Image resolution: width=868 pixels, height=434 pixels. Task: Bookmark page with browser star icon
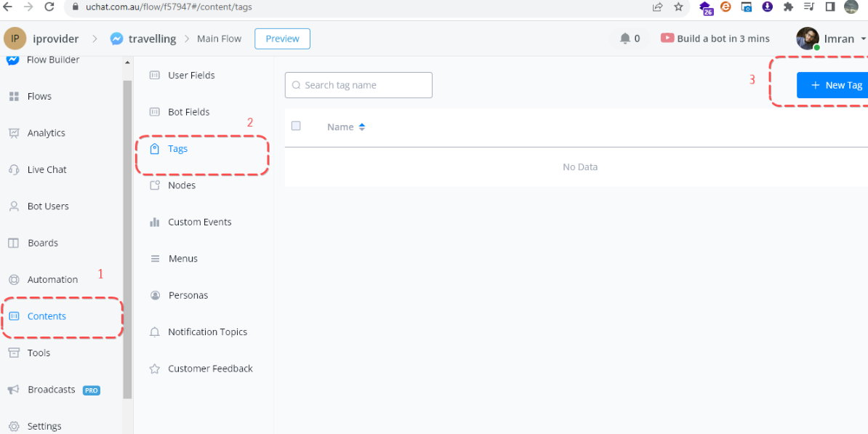[678, 7]
